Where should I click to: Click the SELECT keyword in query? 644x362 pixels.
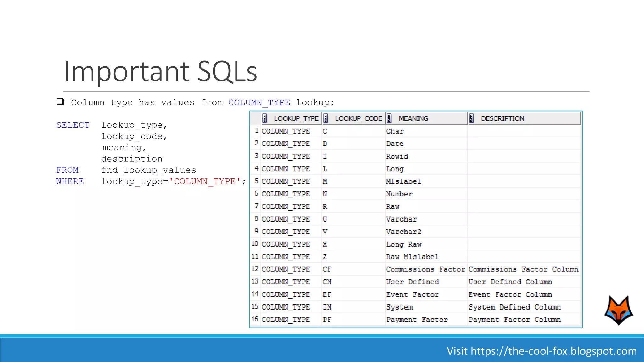(x=73, y=125)
